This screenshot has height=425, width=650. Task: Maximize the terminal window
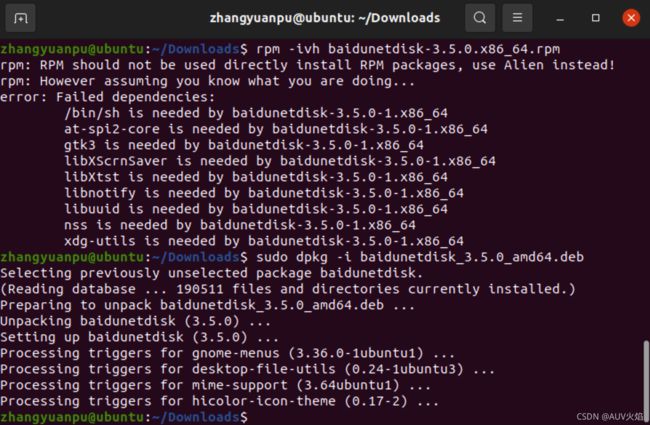tap(596, 18)
